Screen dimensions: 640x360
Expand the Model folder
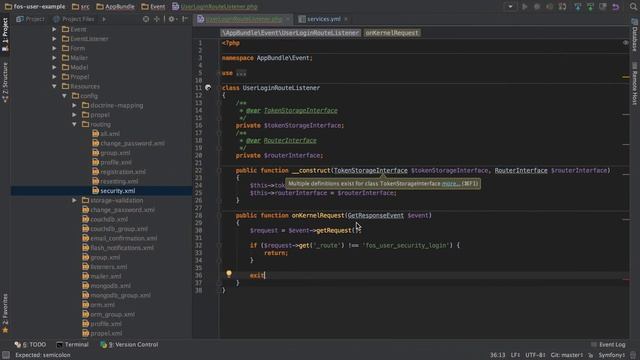click(54, 67)
